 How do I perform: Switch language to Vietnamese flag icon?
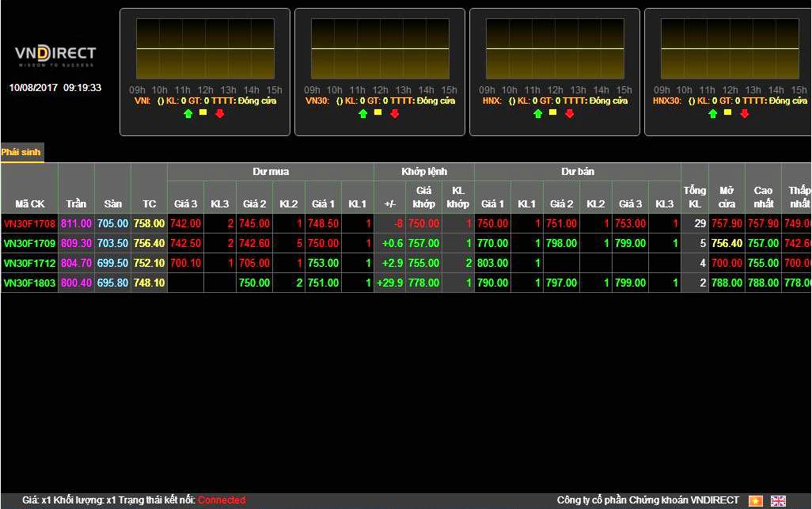(756, 501)
